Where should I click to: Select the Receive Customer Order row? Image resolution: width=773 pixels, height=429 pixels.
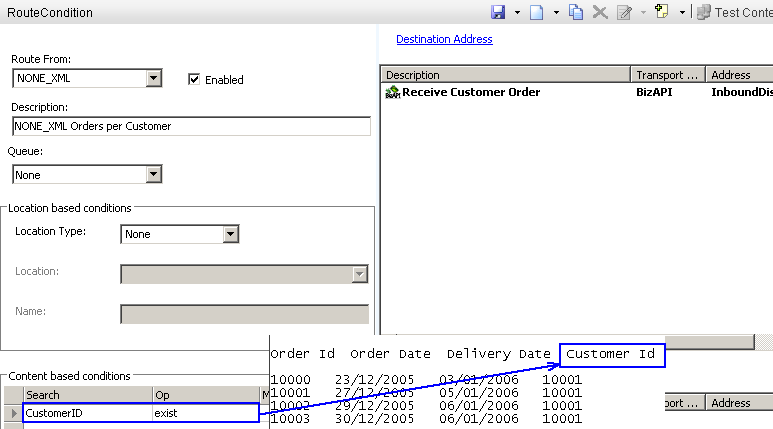click(x=578, y=92)
